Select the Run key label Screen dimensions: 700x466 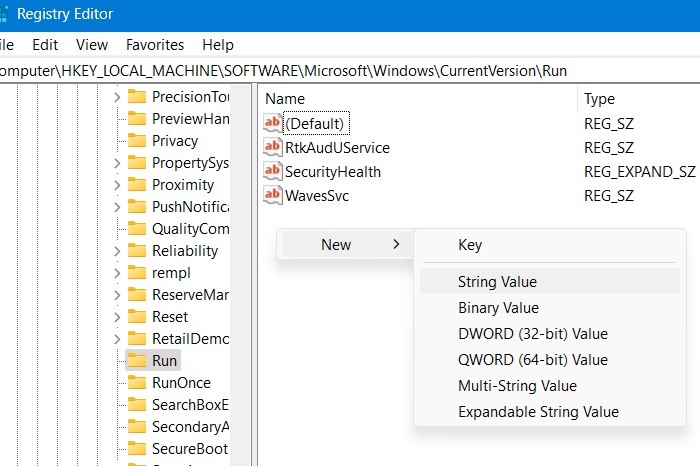[164, 360]
